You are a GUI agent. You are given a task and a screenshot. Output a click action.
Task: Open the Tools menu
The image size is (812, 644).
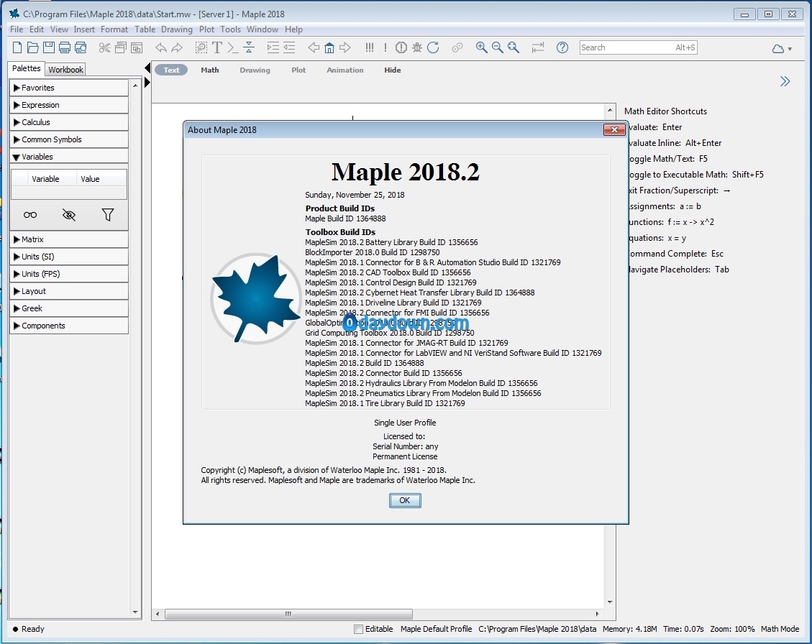tap(230, 29)
